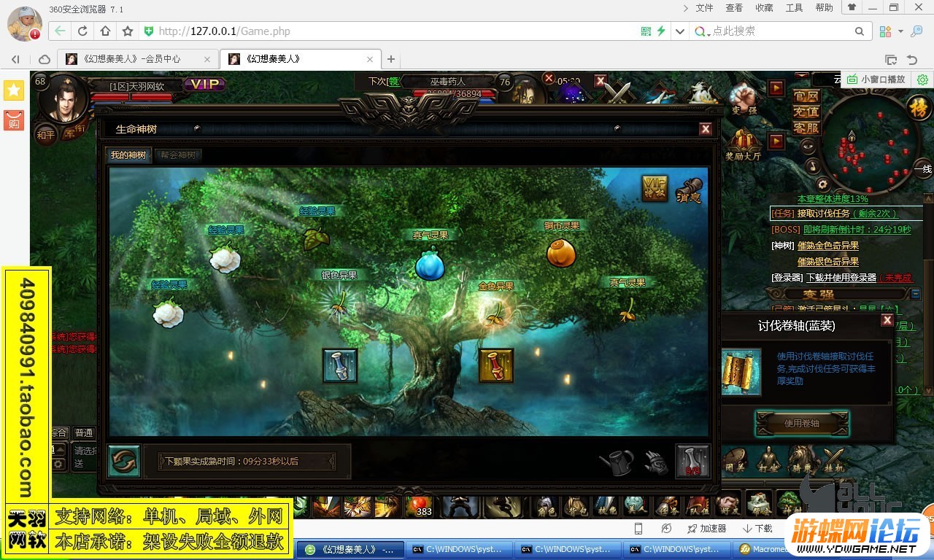Use the golden potion bottle under the tree
The image size is (934, 560).
496,366
